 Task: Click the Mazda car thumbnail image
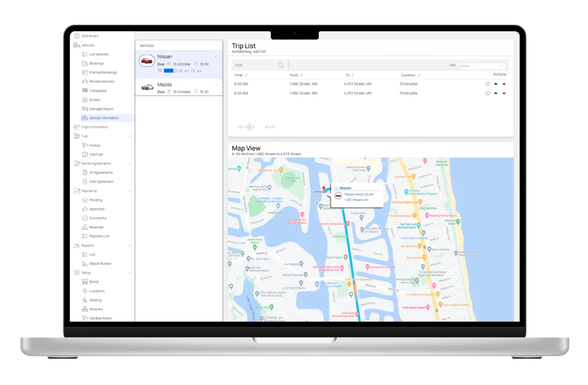[147, 87]
